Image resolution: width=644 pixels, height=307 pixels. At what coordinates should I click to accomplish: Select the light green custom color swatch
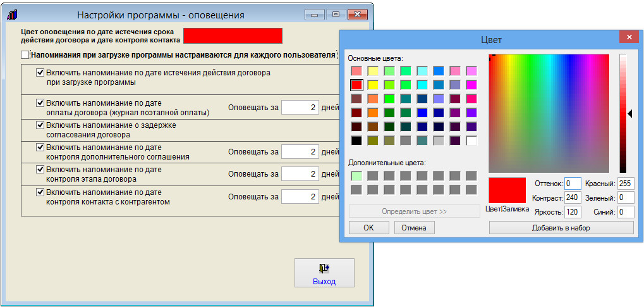[x=356, y=176]
